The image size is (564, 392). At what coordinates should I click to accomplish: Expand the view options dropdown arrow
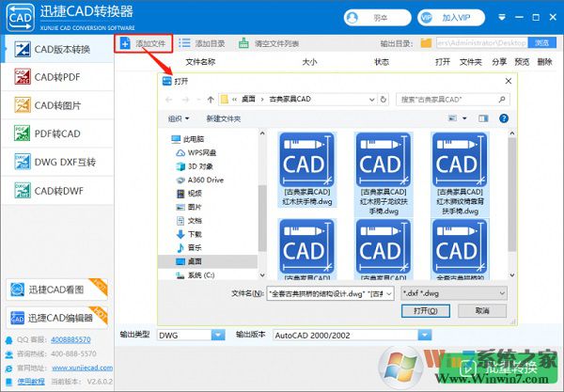[464, 118]
